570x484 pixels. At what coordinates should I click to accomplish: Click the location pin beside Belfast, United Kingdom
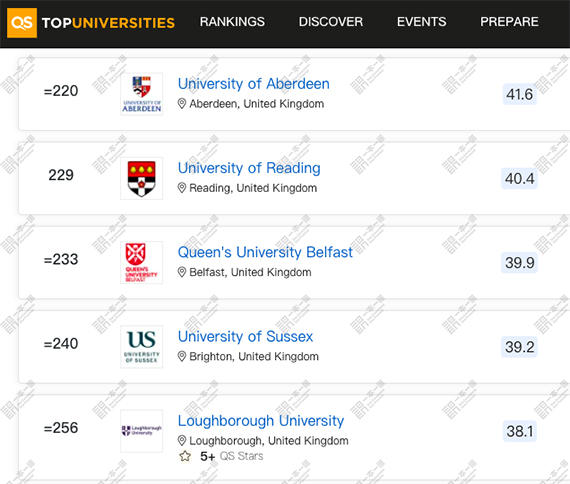[x=182, y=272]
